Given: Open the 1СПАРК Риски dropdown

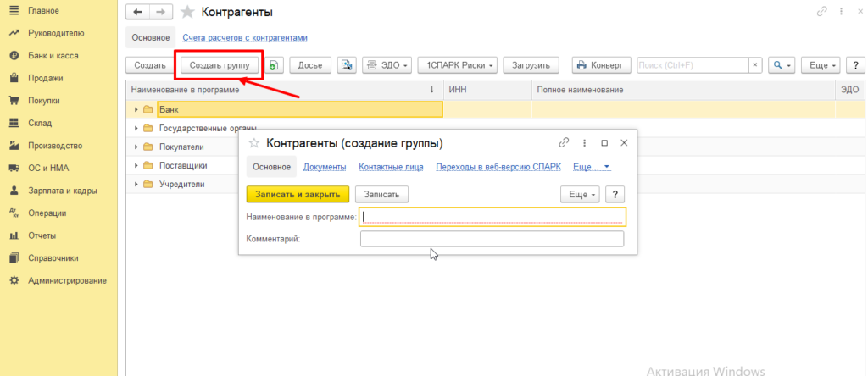Looking at the screenshot, I should (460, 65).
